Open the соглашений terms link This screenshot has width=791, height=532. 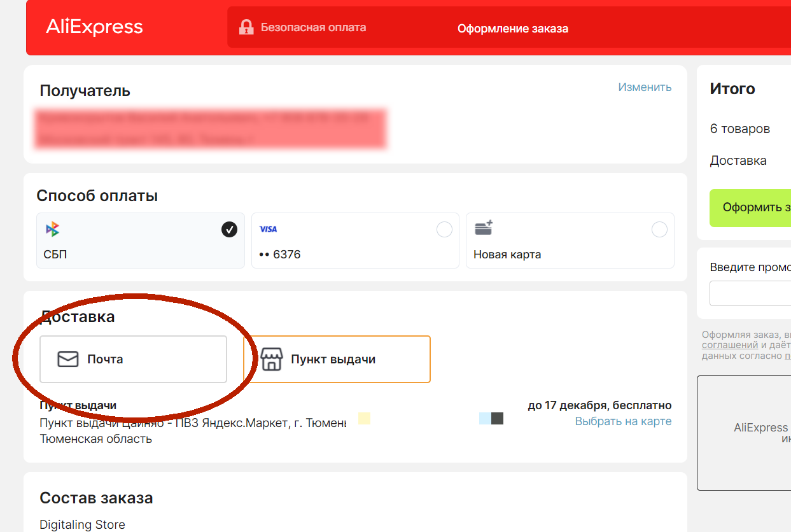coord(730,345)
